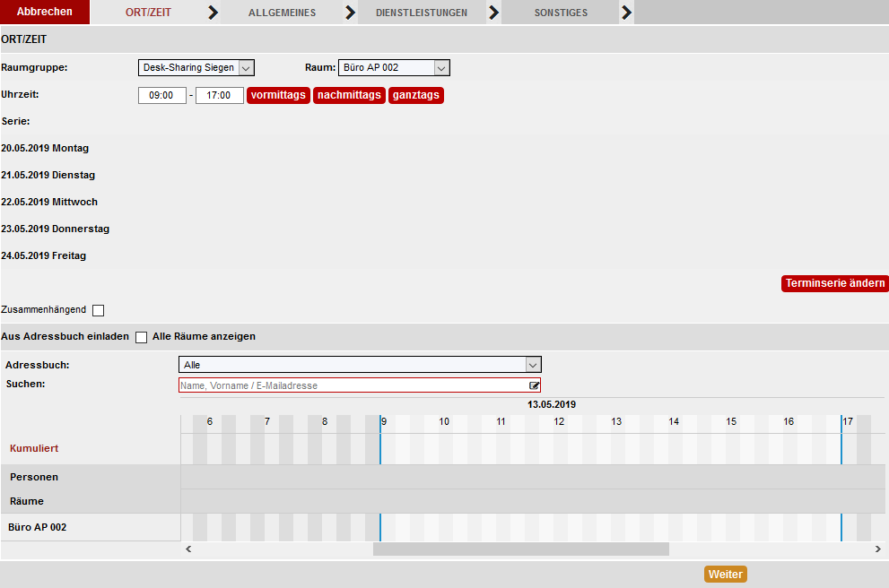Click the left scroll arrow of the timeline
The width and height of the screenshot is (889, 588).
coord(188,549)
